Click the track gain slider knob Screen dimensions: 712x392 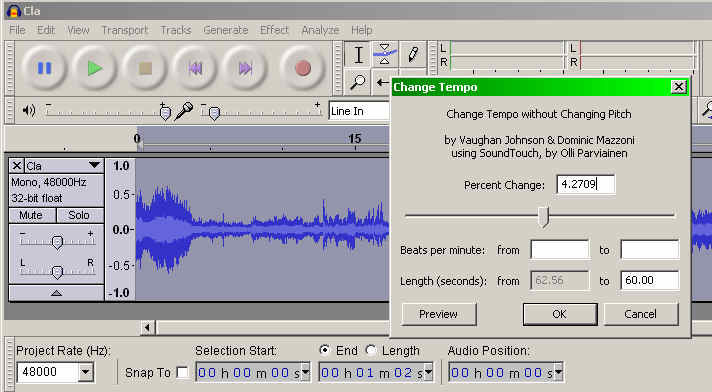[x=57, y=242]
